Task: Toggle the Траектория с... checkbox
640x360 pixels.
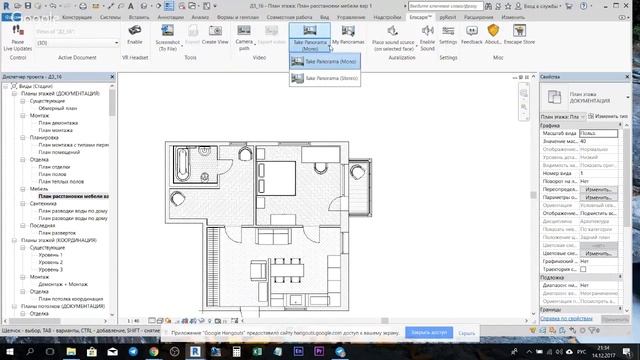Action: pyautogui.click(x=583, y=269)
